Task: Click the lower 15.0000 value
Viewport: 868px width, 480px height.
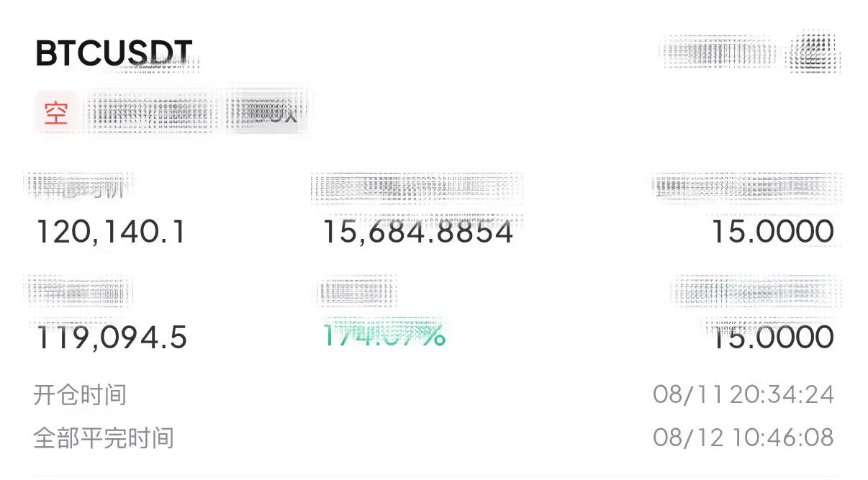Action: tap(773, 337)
